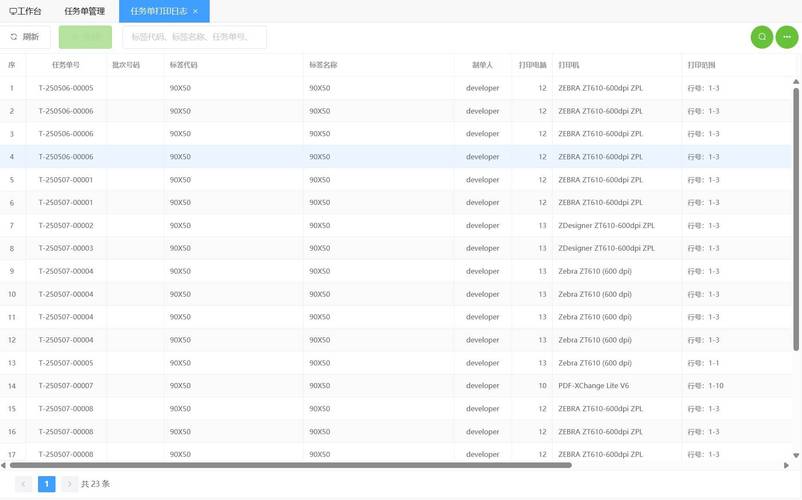Click developer in row 17
The width and height of the screenshot is (802, 500).
pos(482,454)
